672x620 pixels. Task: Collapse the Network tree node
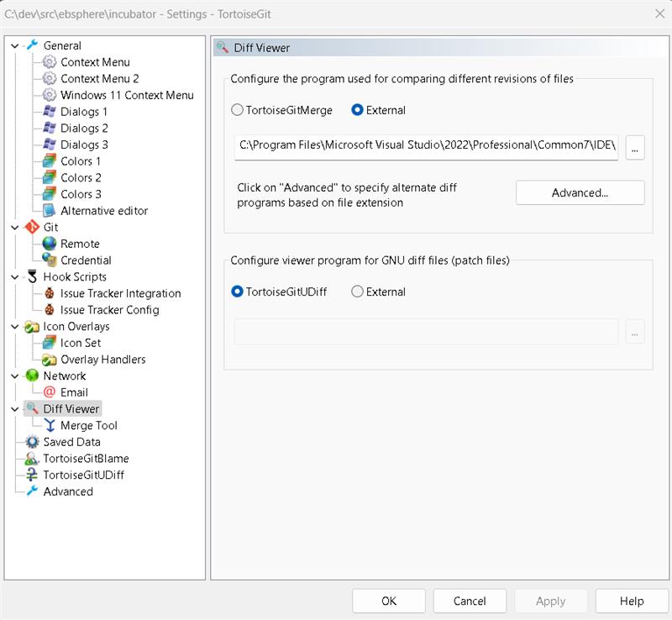pos(15,376)
